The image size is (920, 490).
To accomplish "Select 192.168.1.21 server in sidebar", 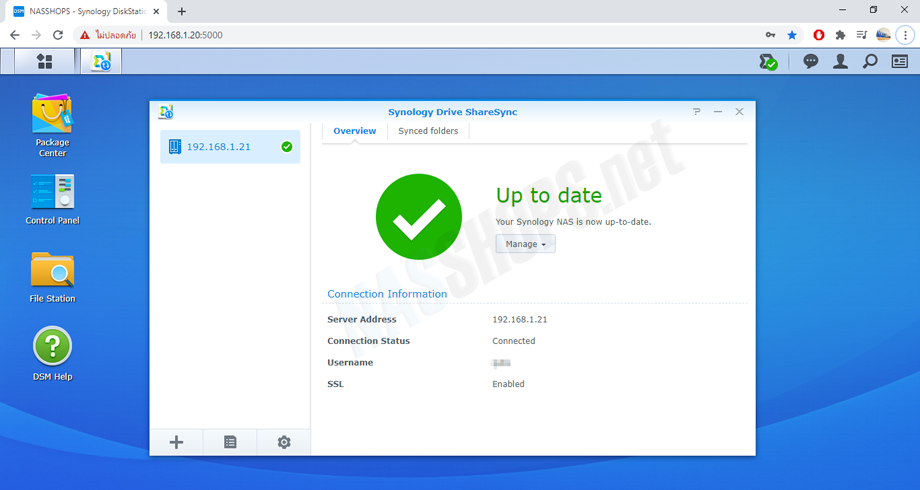I will click(230, 147).
